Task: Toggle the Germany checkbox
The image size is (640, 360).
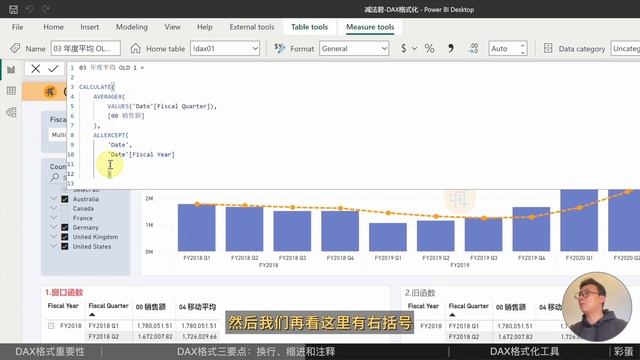Action: (64, 227)
